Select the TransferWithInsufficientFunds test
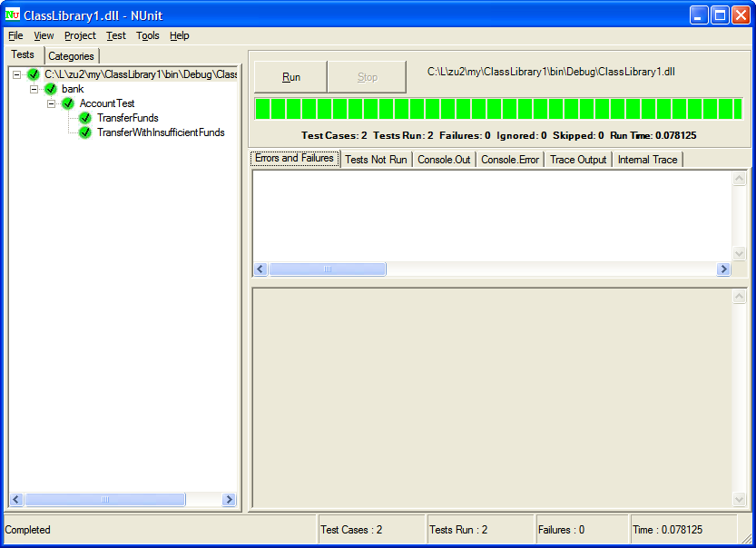Image resolution: width=756 pixels, height=548 pixels. tap(161, 132)
